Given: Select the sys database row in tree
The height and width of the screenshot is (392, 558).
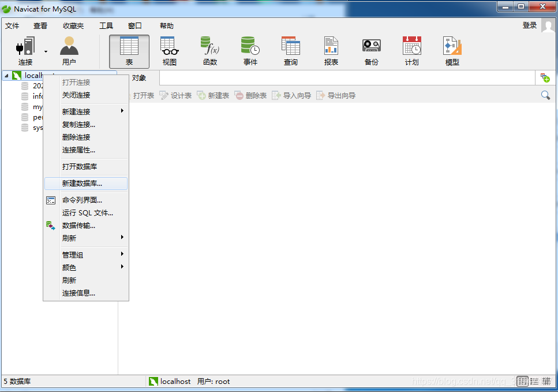Looking at the screenshot, I should (32, 128).
